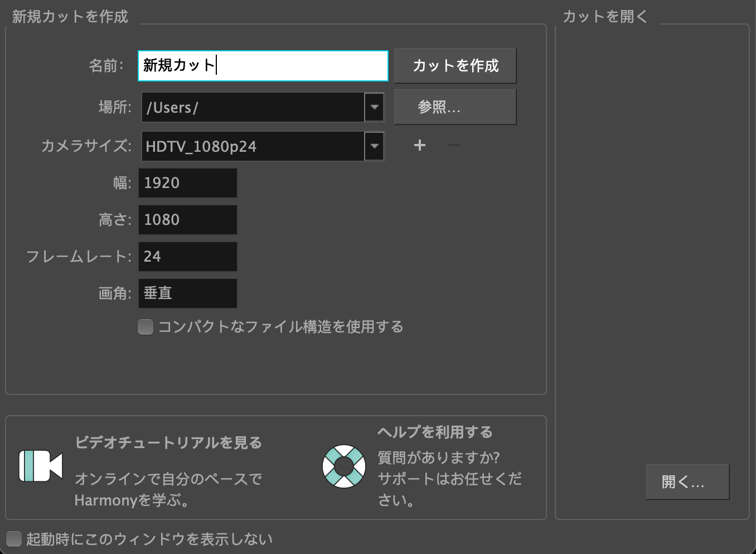Toggle 起動時にこのウィンドウを表示しない checkbox
Screen dimensions: 756x554
13,539
